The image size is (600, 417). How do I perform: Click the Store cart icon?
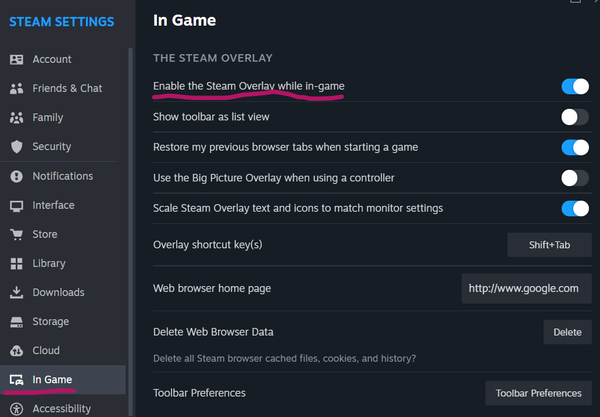16,235
